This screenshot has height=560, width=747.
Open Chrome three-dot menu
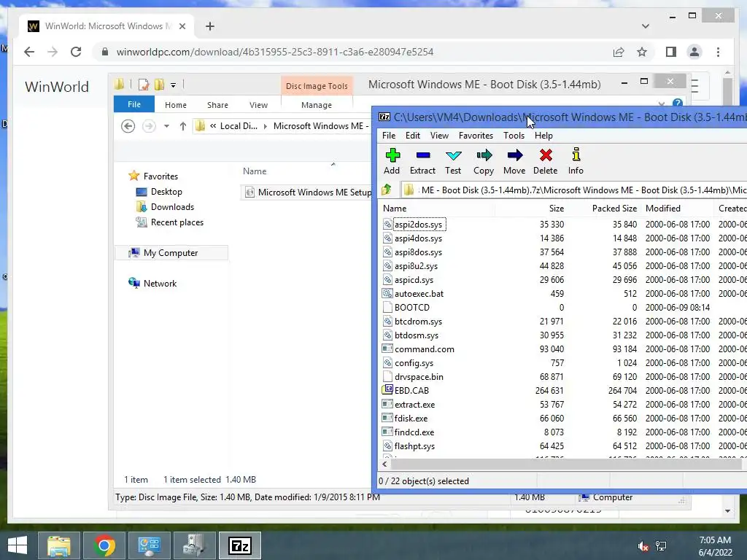tap(718, 52)
